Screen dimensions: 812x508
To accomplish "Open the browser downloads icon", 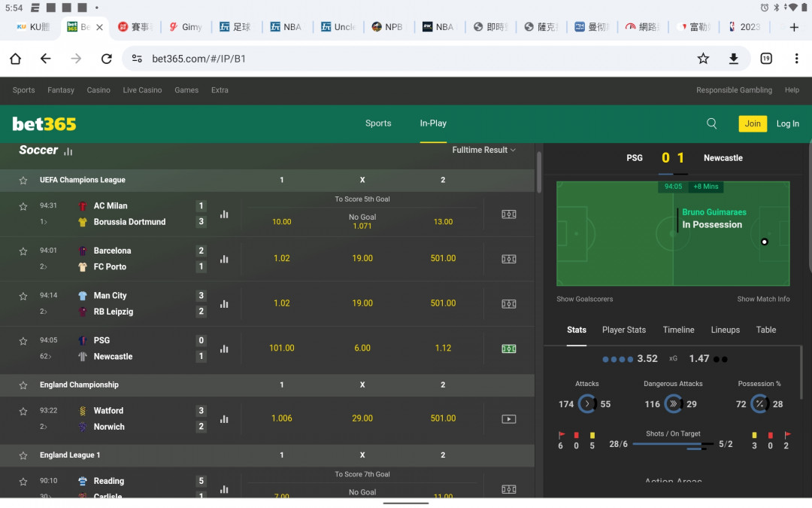I will click(733, 59).
